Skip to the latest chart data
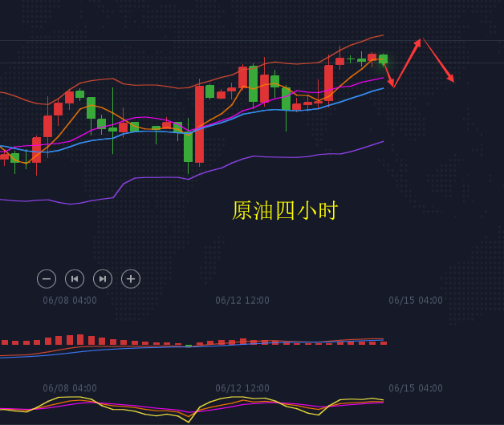This screenshot has height=425, width=504. click(103, 279)
